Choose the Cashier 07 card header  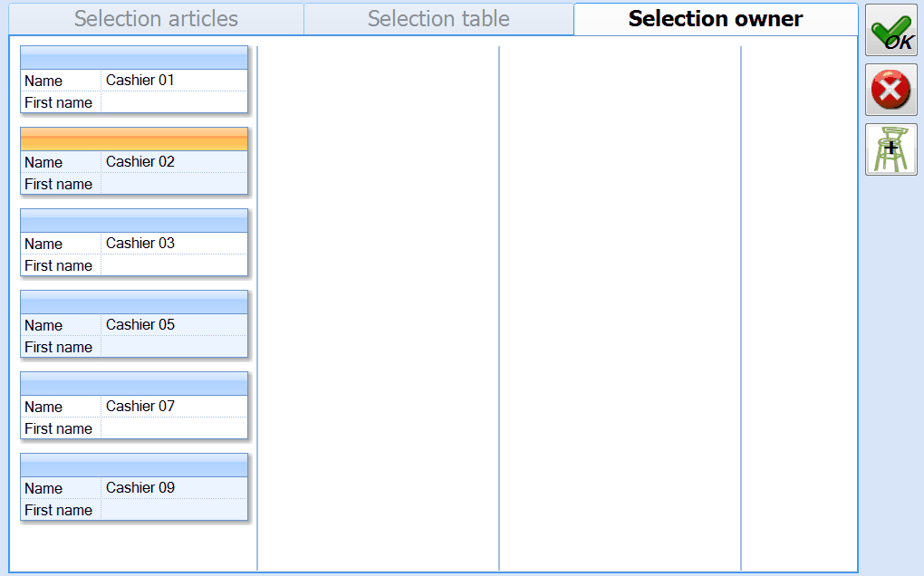point(134,383)
